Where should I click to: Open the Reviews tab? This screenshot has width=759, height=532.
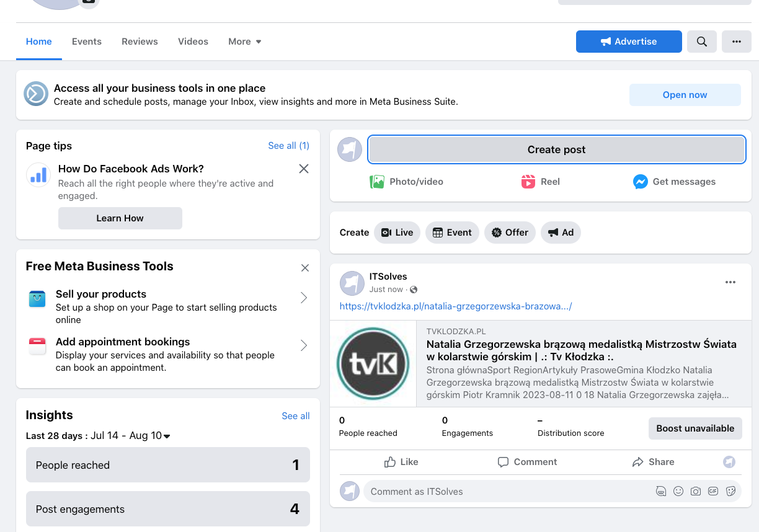click(140, 42)
